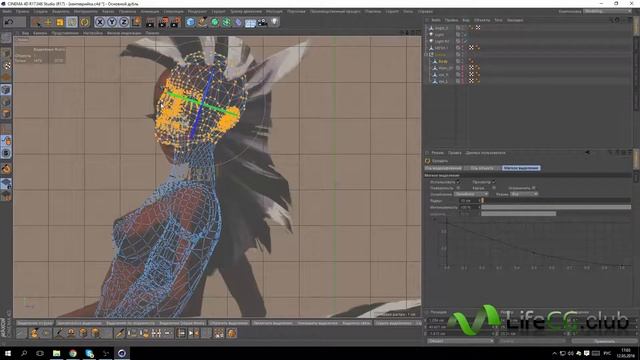
Task: Click the green array modeling icon
Action: pos(226,22)
